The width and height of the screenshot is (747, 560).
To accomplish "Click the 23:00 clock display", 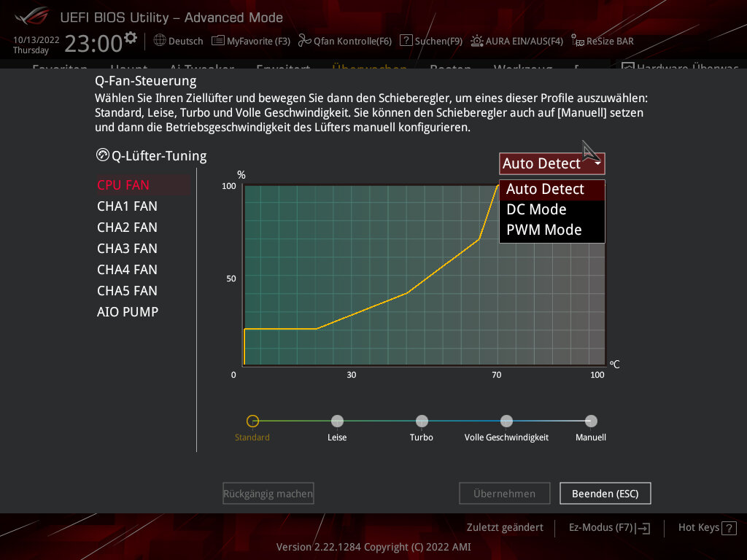I will pyautogui.click(x=94, y=43).
